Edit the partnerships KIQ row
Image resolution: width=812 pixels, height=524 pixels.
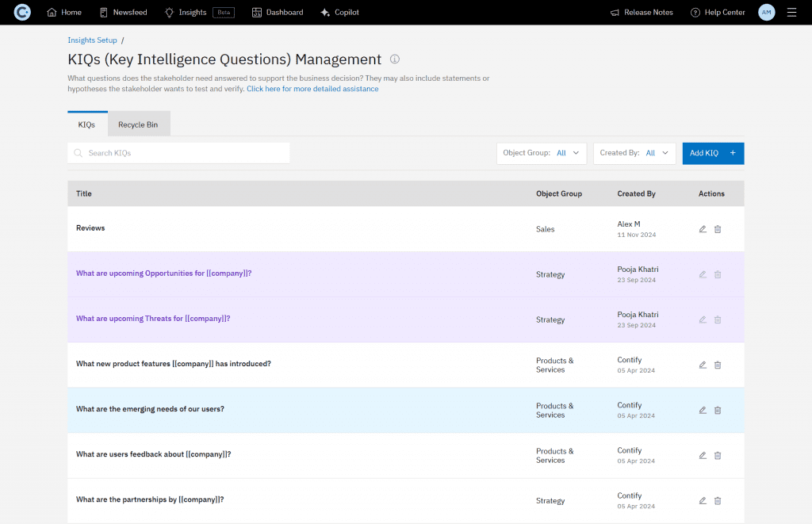pos(703,500)
